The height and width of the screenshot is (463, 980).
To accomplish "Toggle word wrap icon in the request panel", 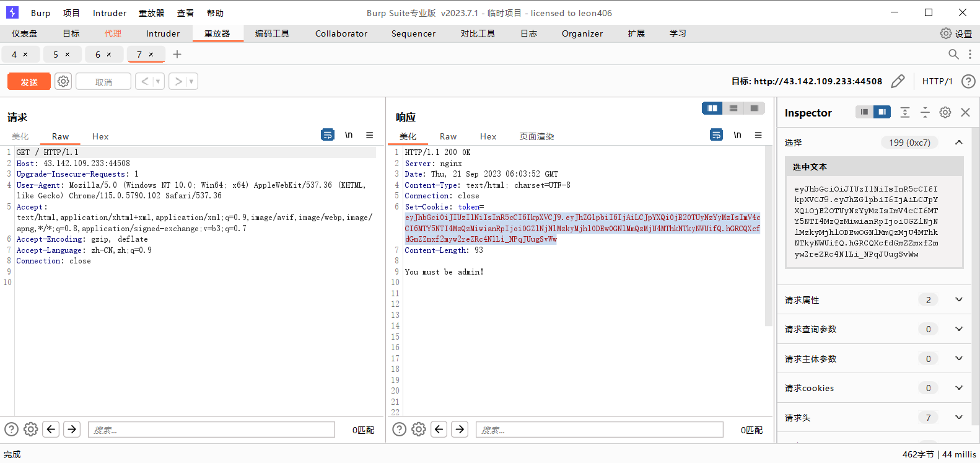I will pos(328,134).
